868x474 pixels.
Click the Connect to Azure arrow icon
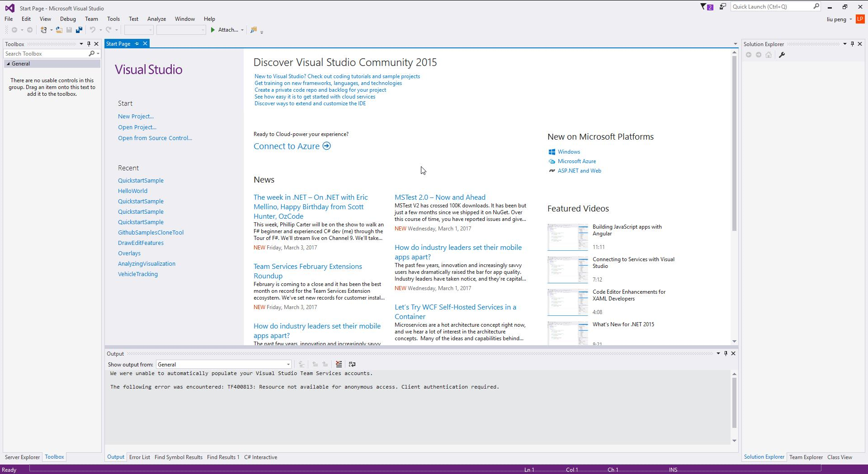(x=327, y=146)
